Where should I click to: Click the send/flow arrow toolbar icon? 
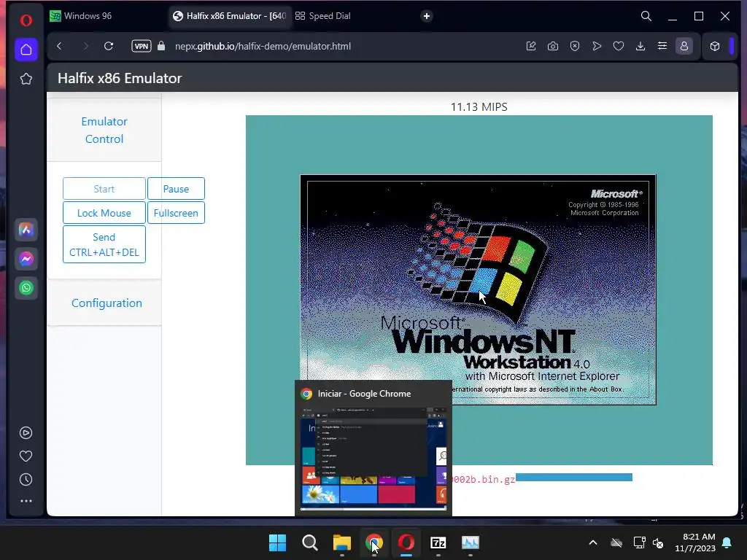(597, 46)
